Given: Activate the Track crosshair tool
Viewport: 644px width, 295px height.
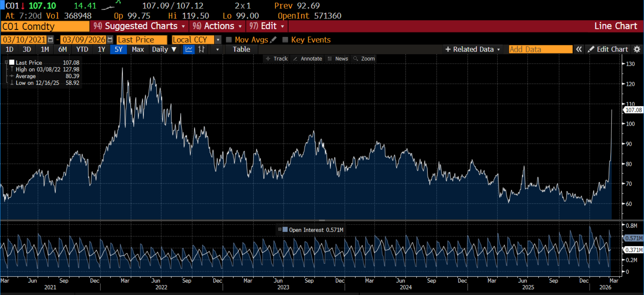Looking at the screenshot, I should tap(277, 59).
